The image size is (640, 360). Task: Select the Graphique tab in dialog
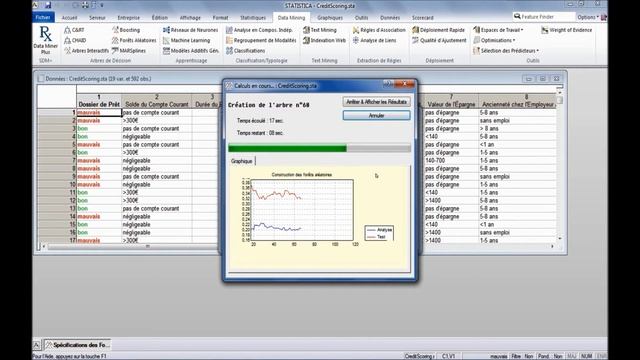(x=242, y=161)
